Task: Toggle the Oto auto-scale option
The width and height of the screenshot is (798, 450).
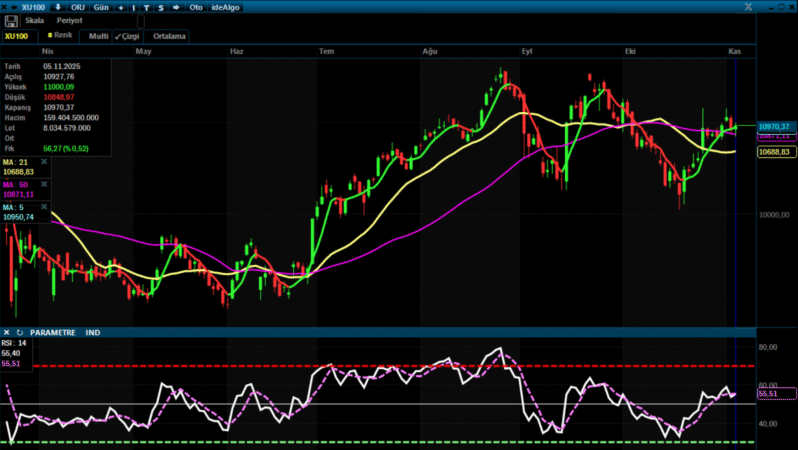Action: point(195,7)
